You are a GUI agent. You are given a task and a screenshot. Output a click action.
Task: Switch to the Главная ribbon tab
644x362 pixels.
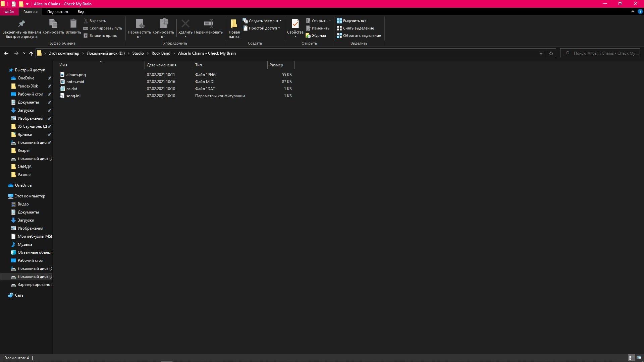30,12
